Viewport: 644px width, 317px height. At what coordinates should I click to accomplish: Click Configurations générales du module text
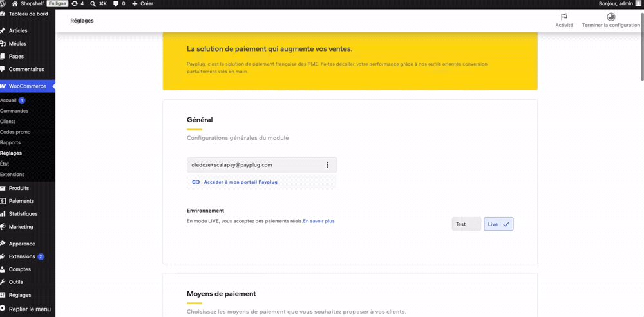[x=238, y=138]
